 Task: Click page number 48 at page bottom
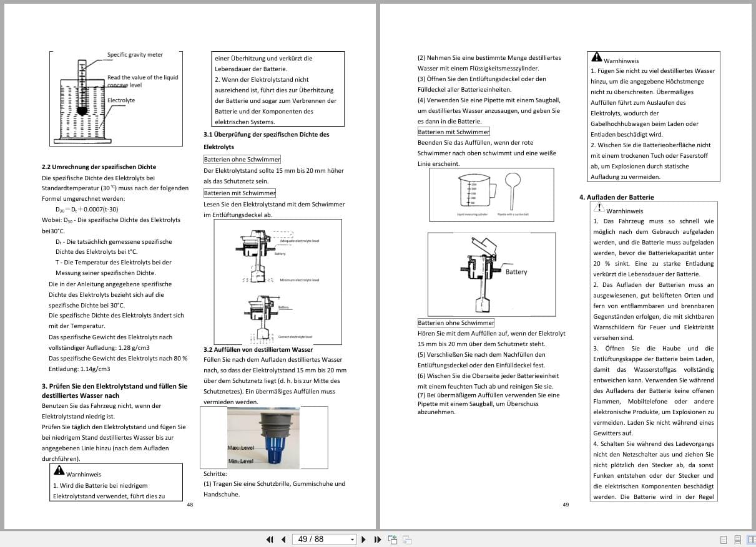[x=190, y=505]
